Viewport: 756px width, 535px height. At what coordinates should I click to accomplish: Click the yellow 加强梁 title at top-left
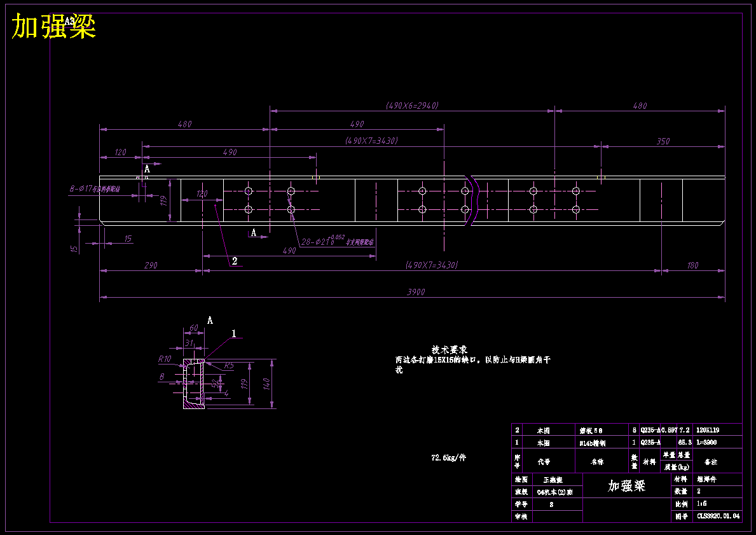tap(53, 27)
